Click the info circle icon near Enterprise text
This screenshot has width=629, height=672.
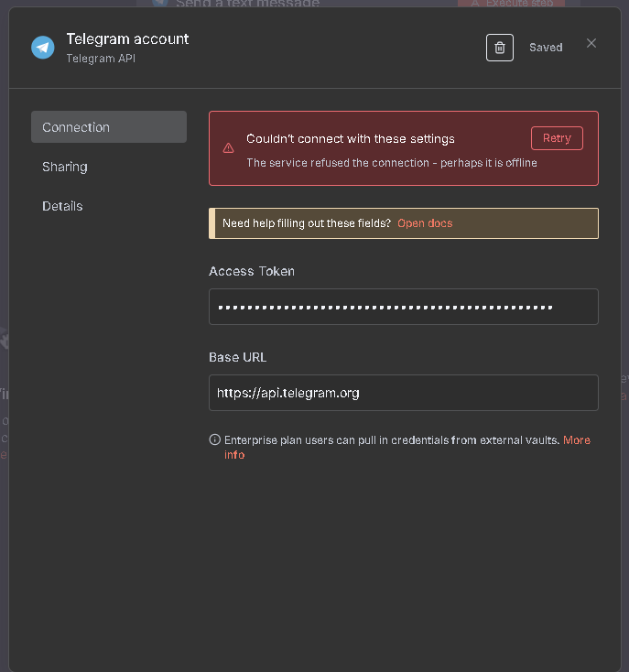point(215,440)
